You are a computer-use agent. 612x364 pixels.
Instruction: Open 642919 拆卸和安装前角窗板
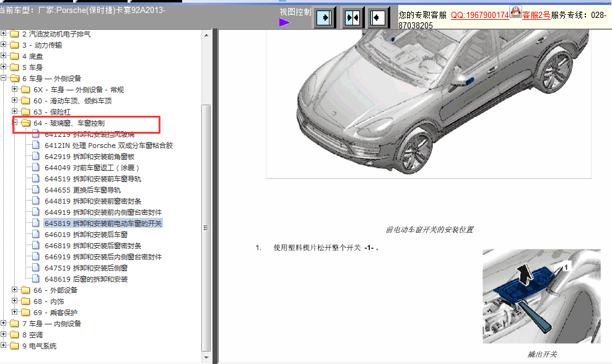pyautogui.click(x=89, y=157)
